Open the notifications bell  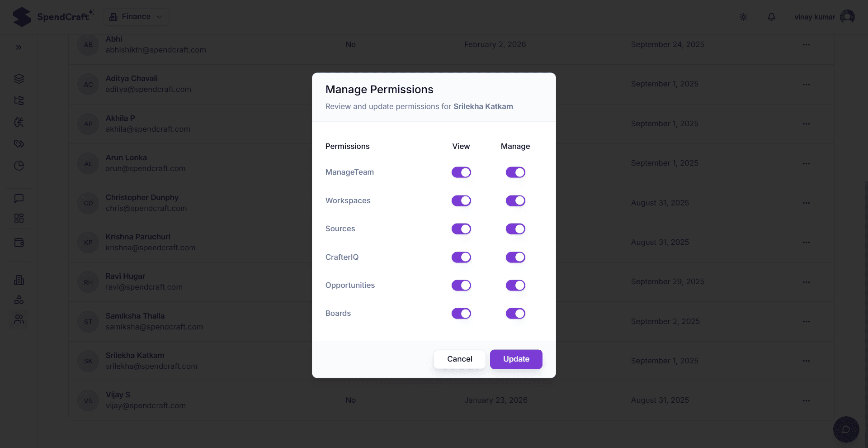[771, 17]
